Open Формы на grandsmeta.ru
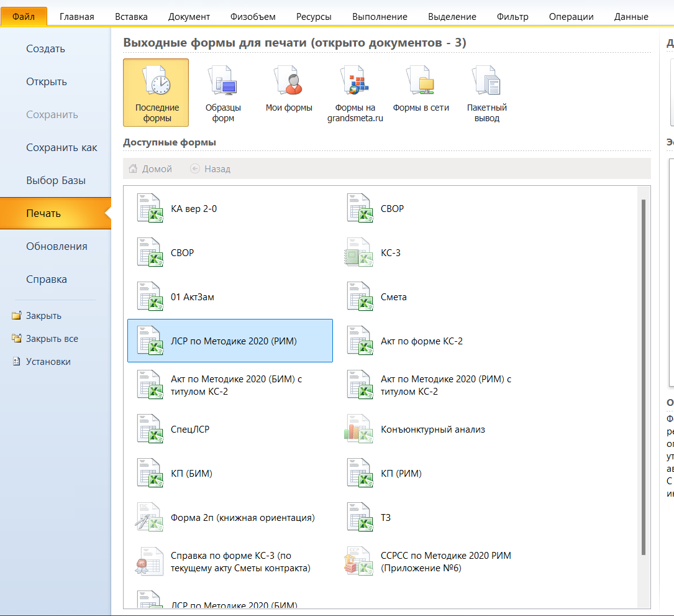This screenshot has height=616, width=674. [x=355, y=93]
